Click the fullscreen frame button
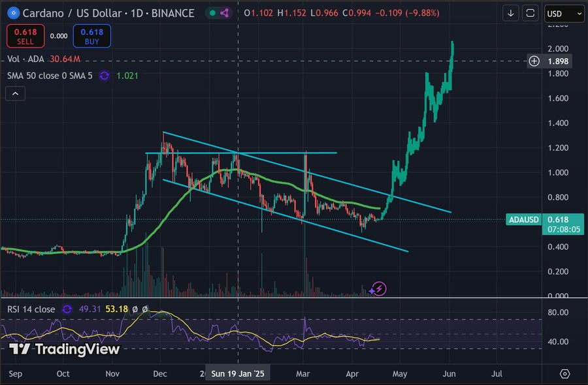The width and height of the screenshot is (588, 385). click(531, 13)
